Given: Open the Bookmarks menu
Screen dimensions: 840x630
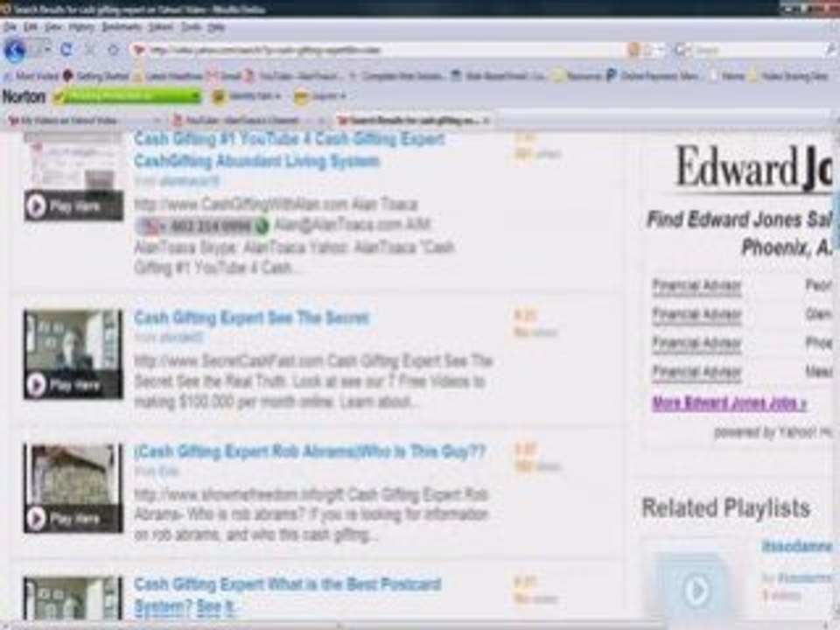Looking at the screenshot, I should [x=122, y=27].
